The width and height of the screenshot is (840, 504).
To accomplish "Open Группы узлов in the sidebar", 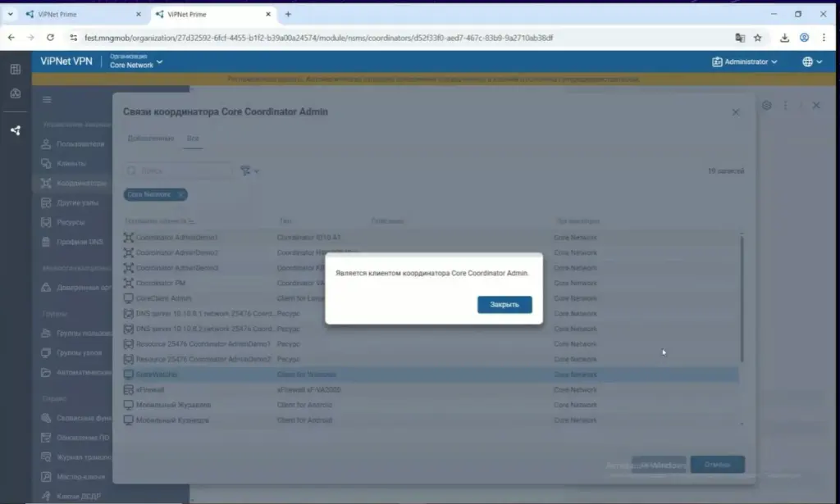I will coord(71,352).
